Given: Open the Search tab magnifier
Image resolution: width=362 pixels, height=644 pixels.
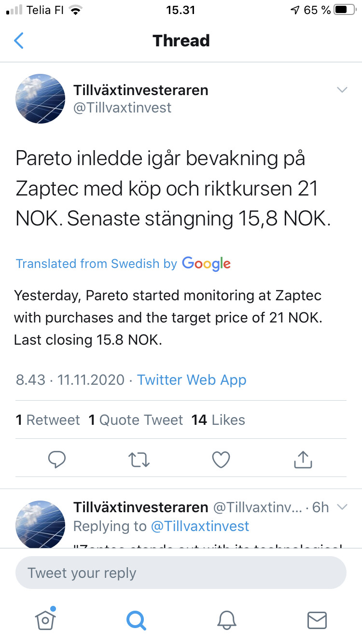Looking at the screenshot, I should [x=136, y=619].
